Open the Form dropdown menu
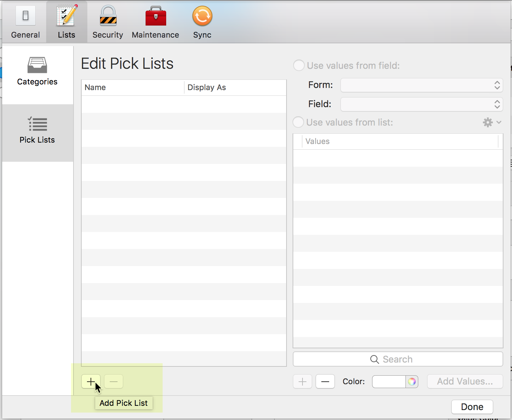512x420 pixels. (421, 85)
